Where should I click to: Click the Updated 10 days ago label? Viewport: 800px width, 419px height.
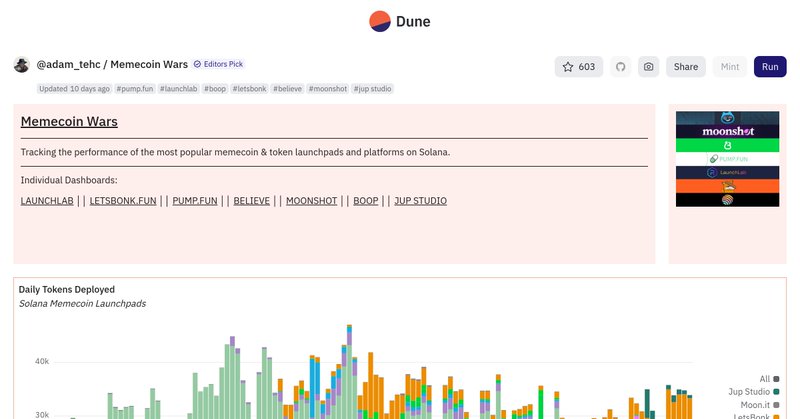tap(74, 89)
